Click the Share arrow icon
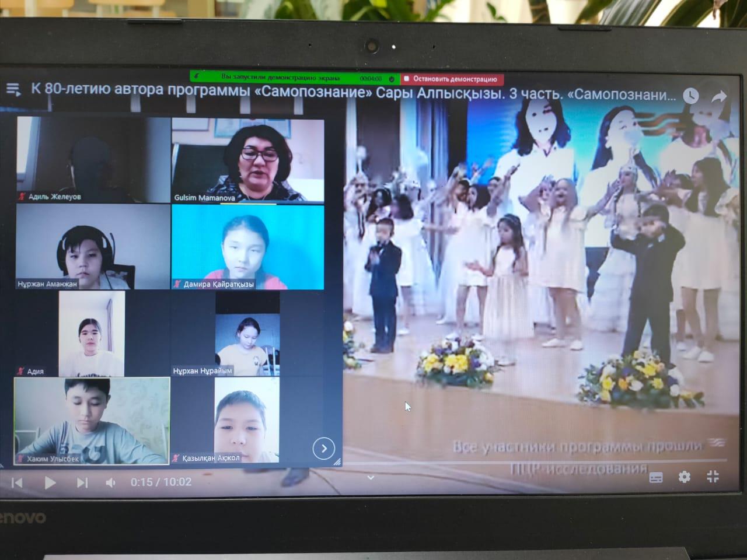 [719, 97]
